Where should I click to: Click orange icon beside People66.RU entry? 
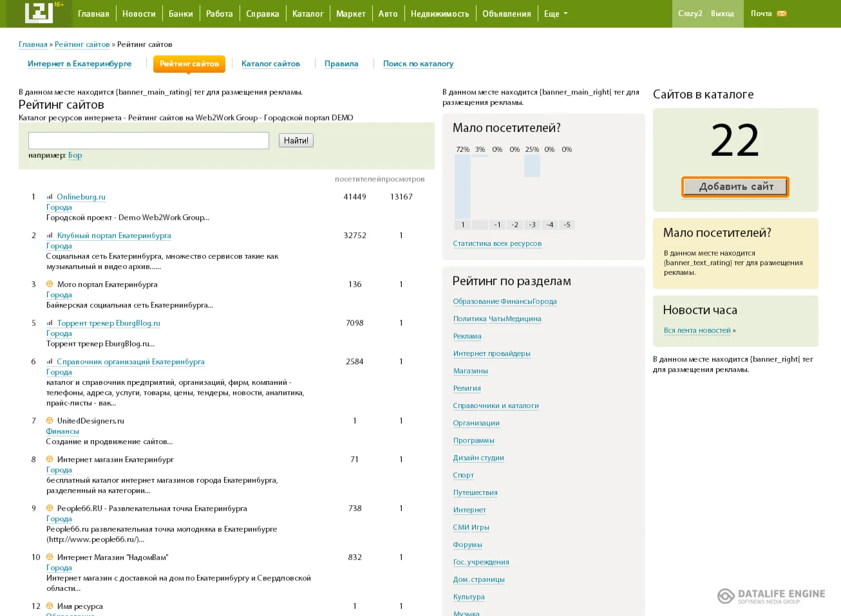(x=50, y=509)
